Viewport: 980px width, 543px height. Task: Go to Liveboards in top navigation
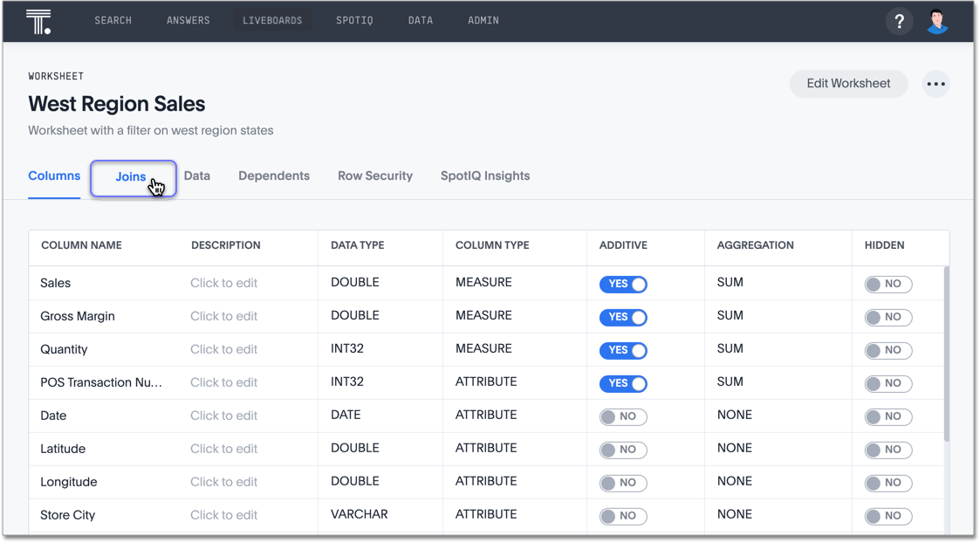click(272, 20)
